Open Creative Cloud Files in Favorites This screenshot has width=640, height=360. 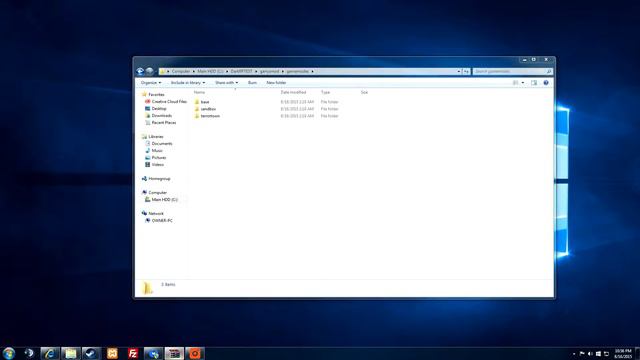169,102
